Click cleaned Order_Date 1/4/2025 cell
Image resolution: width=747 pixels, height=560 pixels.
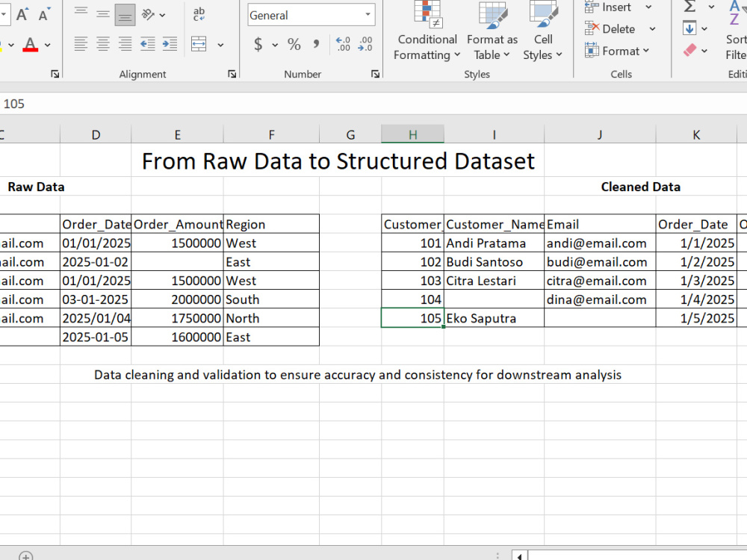(x=696, y=299)
